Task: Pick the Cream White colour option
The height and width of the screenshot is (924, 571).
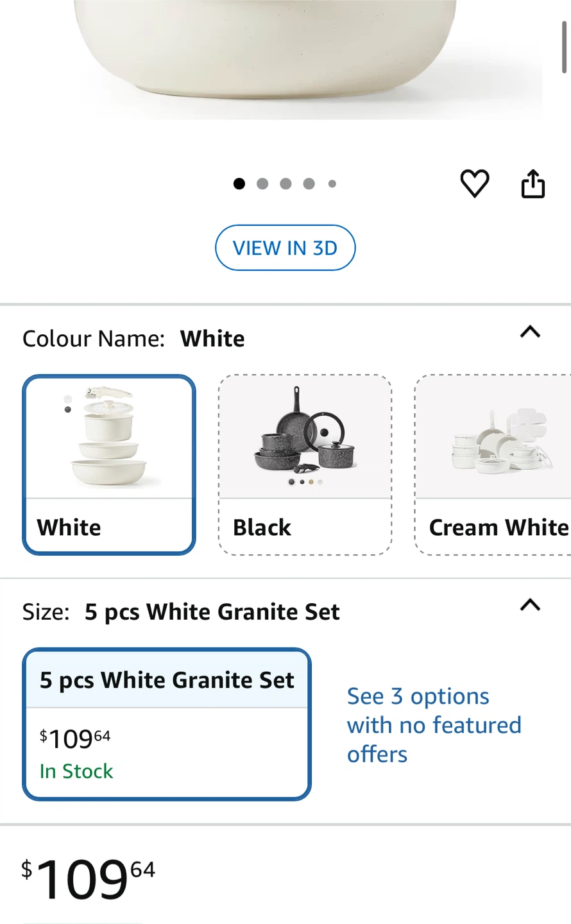Action: (x=493, y=465)
